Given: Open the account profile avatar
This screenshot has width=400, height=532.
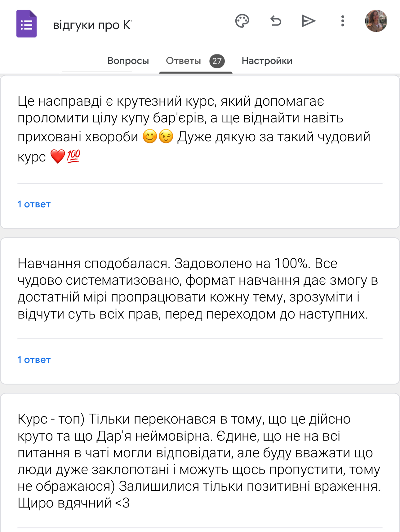Looking at the screenshot, I should pyautogui.click(x=376, y=21).
